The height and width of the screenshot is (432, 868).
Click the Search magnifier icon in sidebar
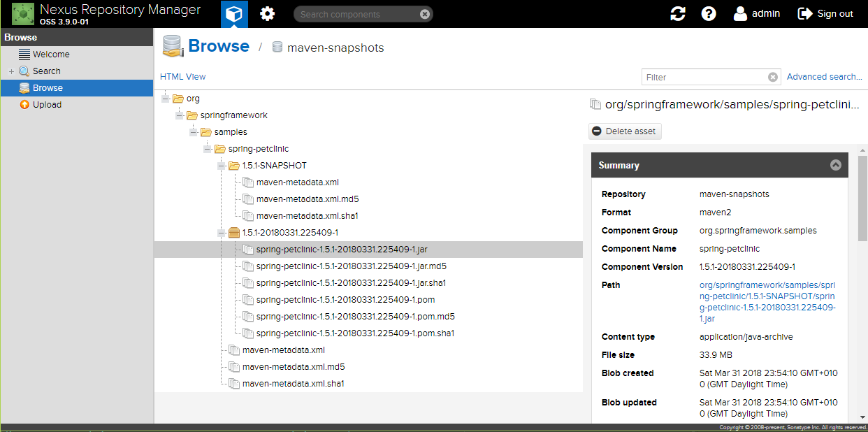tap(24, 71)
